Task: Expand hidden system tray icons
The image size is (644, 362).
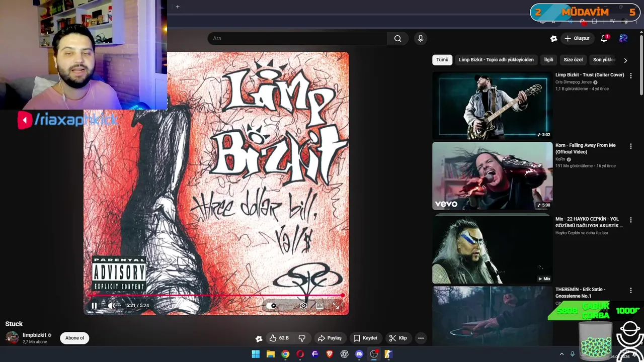Action: (x=561, y=354)
